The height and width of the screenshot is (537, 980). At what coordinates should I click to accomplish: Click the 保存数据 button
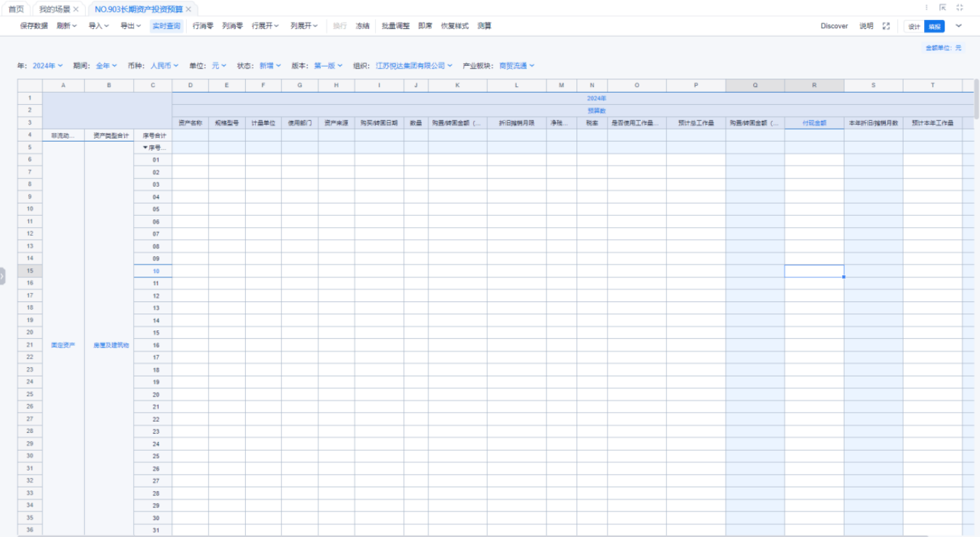point(33,26)
